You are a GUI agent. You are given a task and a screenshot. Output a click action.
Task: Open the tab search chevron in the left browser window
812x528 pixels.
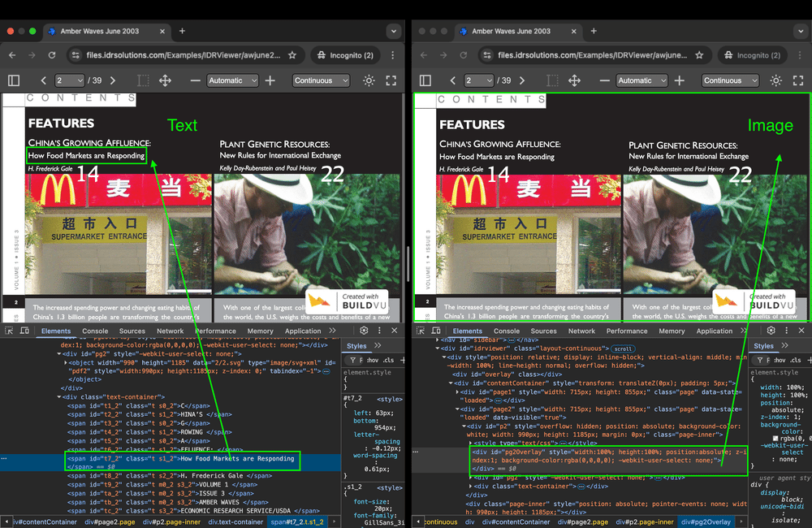click(x=394, y=31)
